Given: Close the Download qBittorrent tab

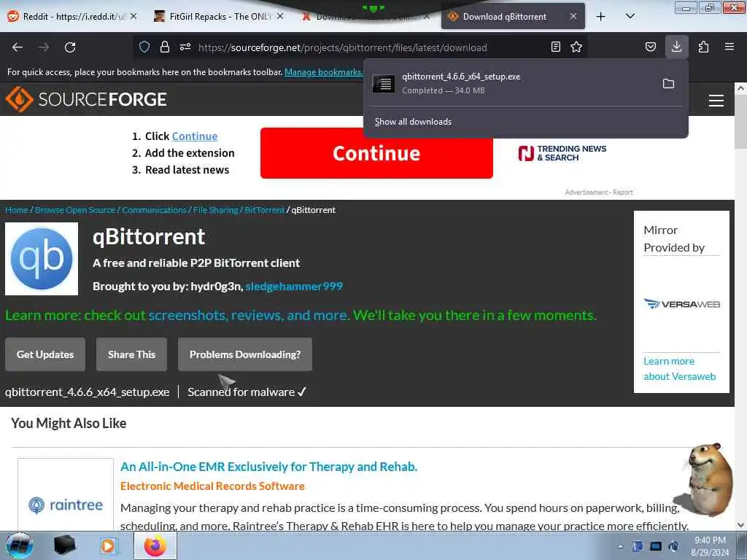Looking at the screenshot, I should [x=573, y=16].
